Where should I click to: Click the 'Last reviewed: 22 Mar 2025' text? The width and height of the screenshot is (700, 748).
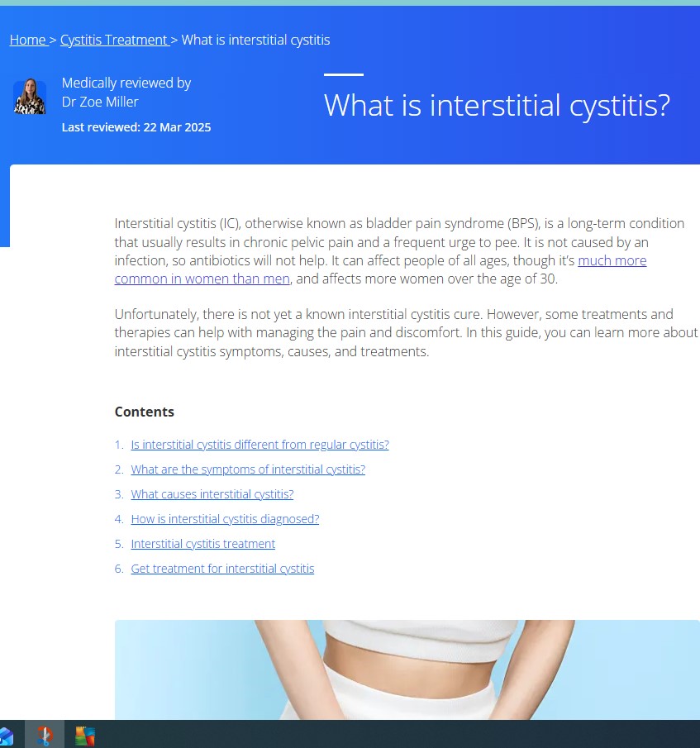pyautogui.click(x=136, y=127)
